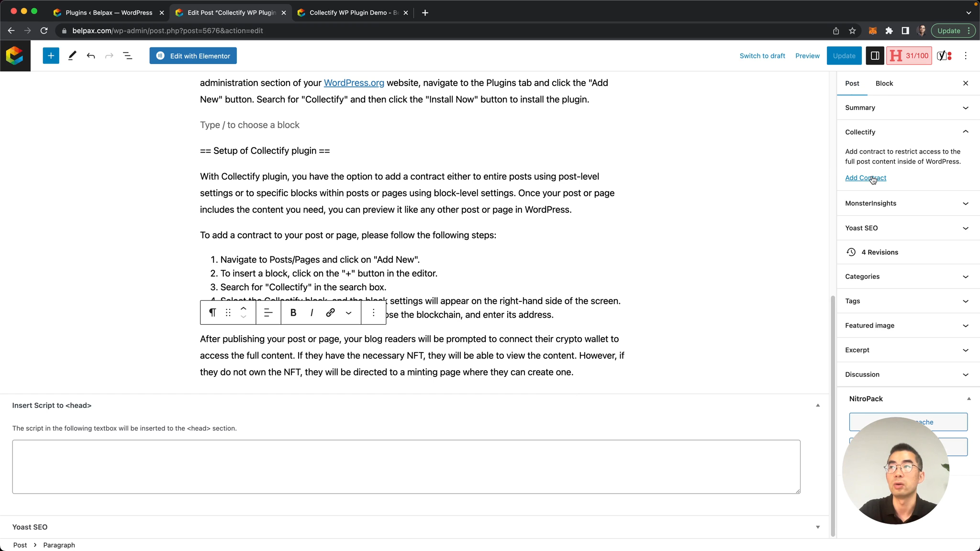Click the Add Contract link

[866, 178]
